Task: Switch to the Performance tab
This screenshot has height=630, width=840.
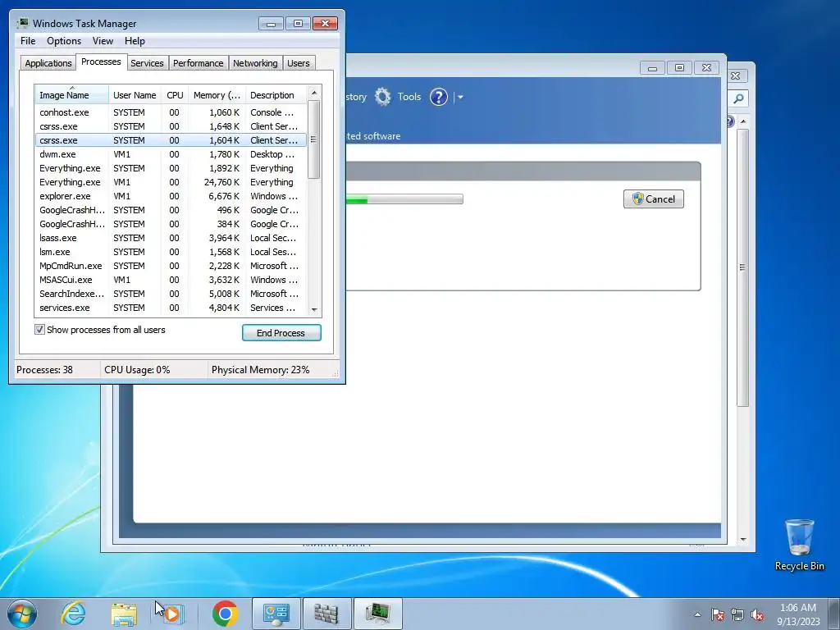Action: tap(199, 63)
